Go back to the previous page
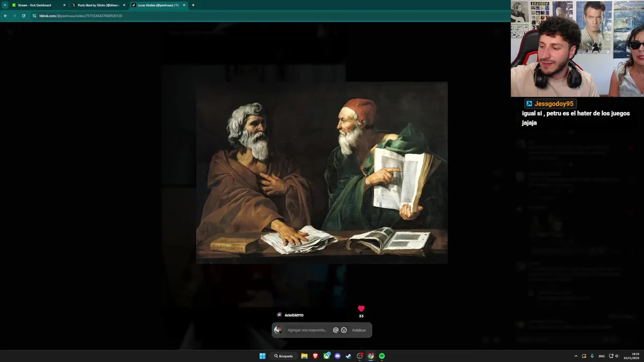The width and height of the screenshot is (644, 362). click(6, 16)
